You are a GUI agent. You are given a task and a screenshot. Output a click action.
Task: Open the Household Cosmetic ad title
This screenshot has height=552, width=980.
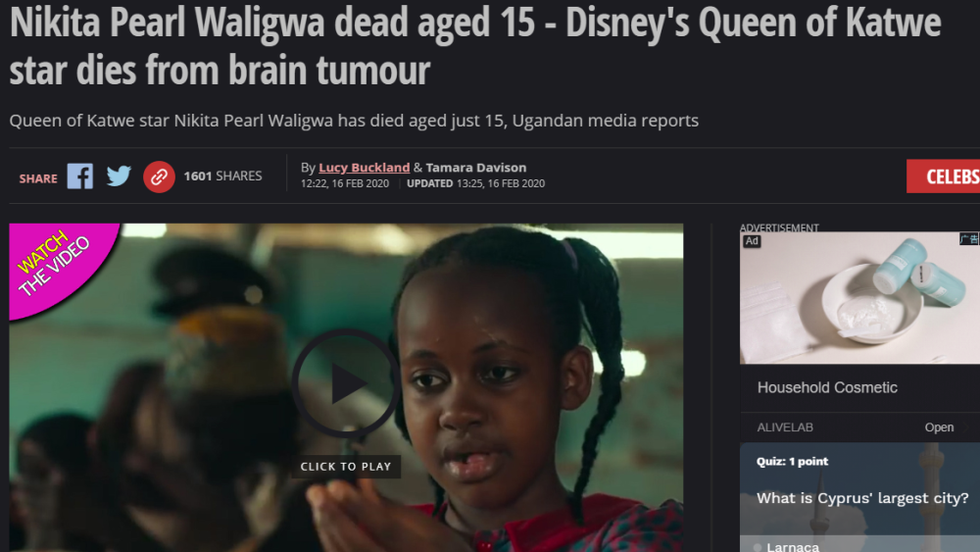tap(827, 387)
